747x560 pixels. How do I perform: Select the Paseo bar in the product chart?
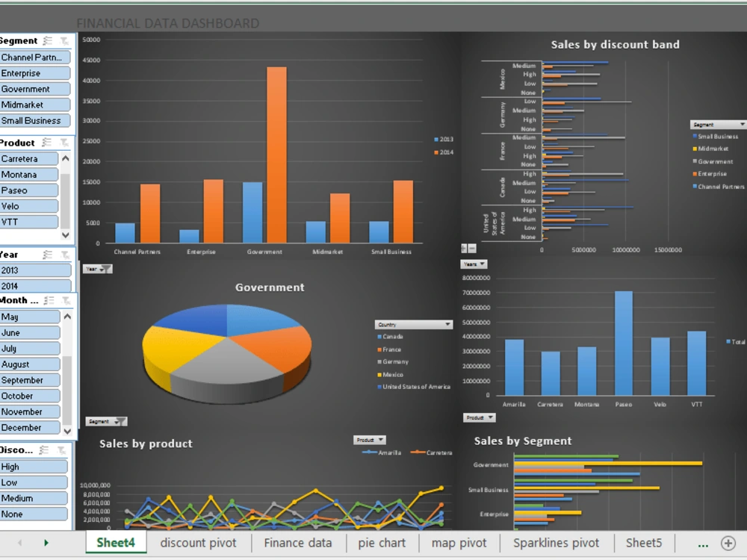[624, 343]
